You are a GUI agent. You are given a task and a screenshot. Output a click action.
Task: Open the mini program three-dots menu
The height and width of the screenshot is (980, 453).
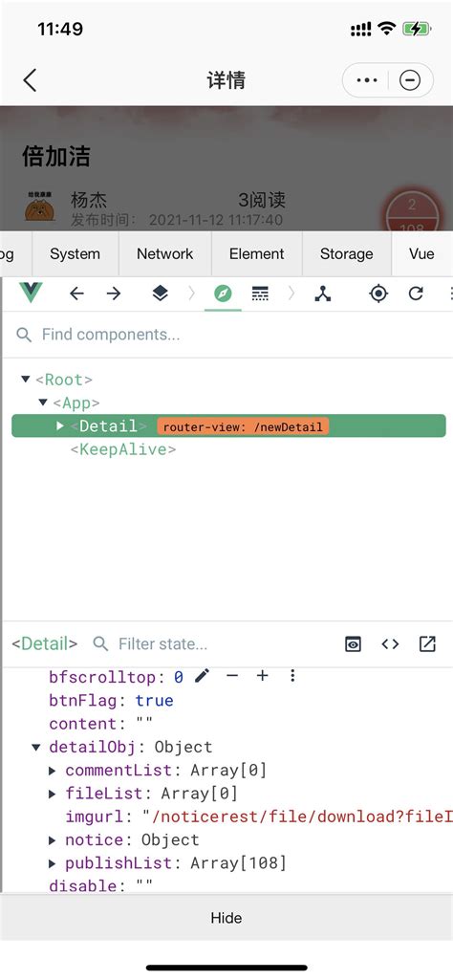click(366, 80)
